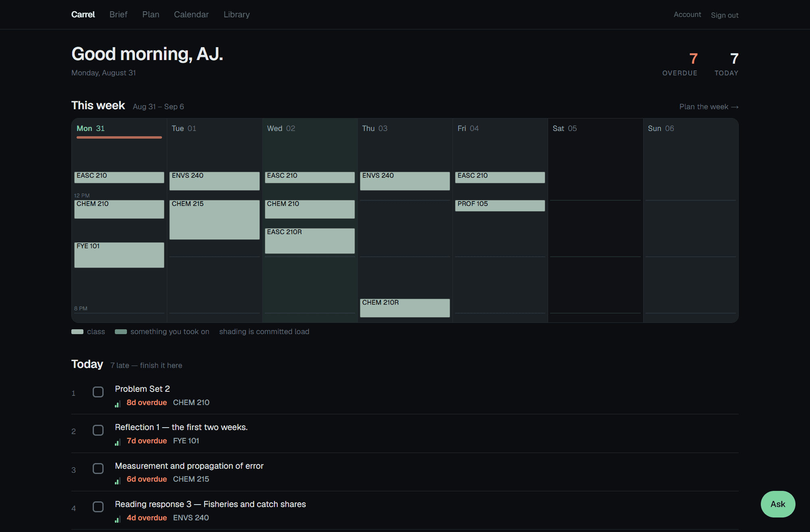Viewport: 810px width, 532px height.
Task: Check off Reflection 1 task
Action: tap(98, 430)
